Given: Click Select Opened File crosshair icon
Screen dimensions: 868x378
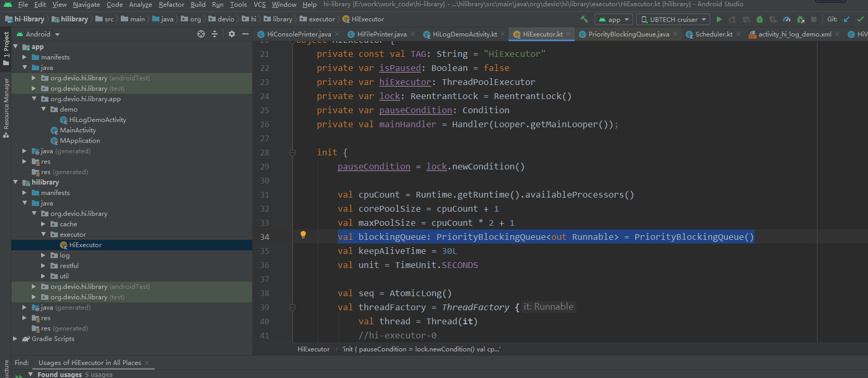Looking at the screenshot, I should 201,34.
